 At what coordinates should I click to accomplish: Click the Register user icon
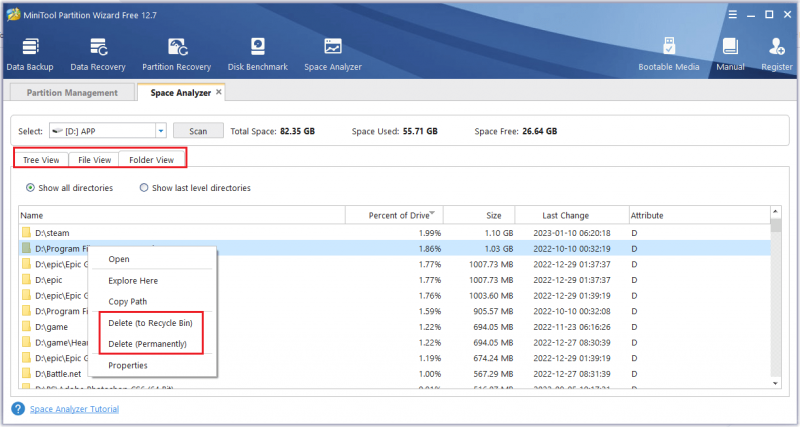pyautogui.click(x=777, y=55)
